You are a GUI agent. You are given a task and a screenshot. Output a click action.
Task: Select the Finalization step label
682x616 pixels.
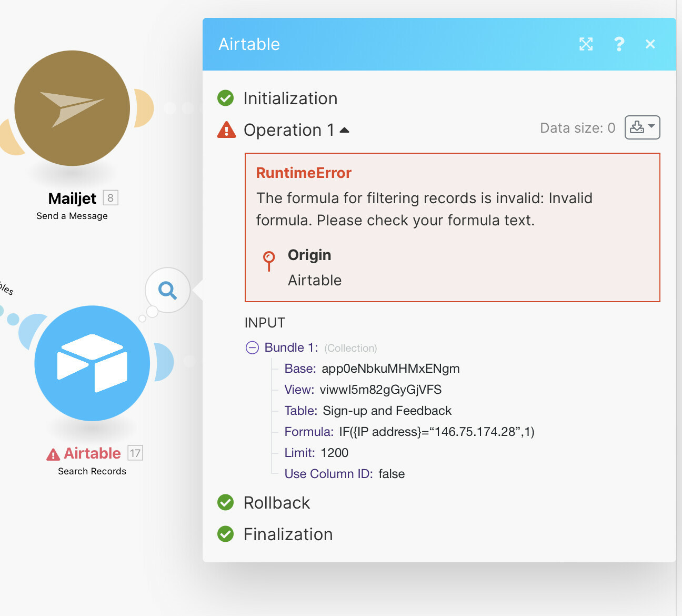click(x=288, y=534)
